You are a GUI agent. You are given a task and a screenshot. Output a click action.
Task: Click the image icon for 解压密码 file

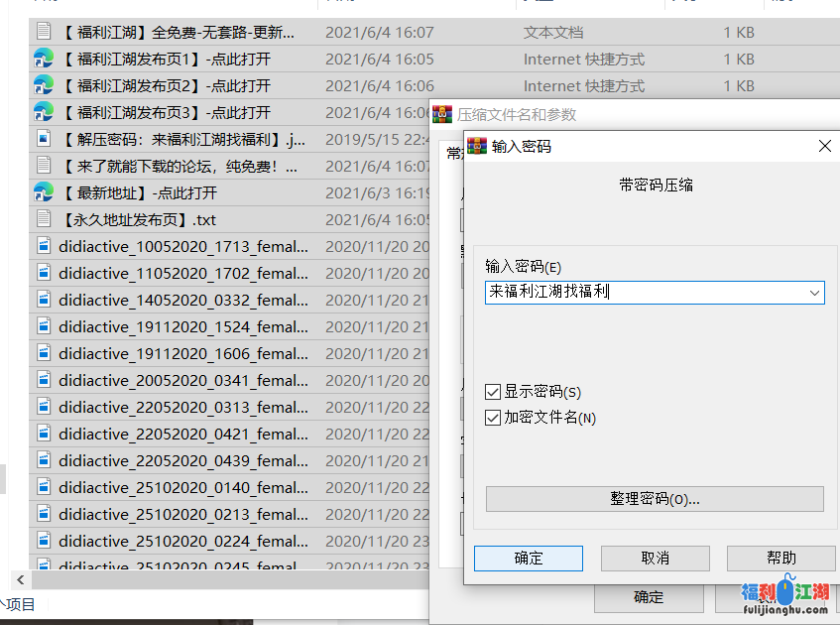tap(44, 139)
